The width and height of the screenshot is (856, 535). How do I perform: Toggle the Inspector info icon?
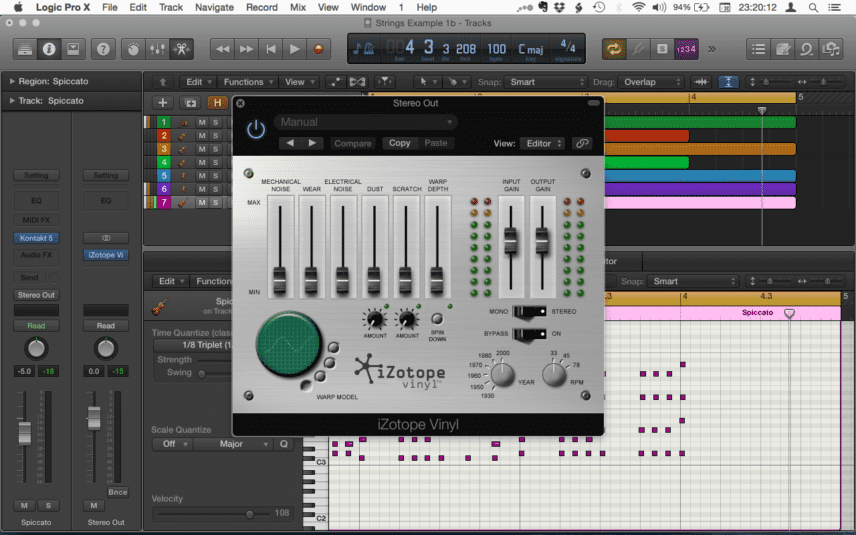tap(49, 49)
